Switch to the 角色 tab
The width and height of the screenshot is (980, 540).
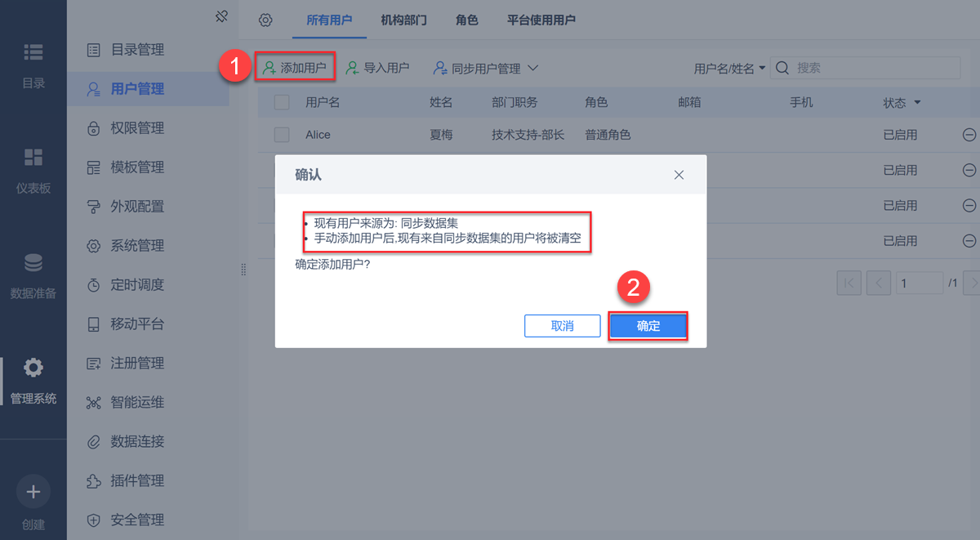click(467, 20)
